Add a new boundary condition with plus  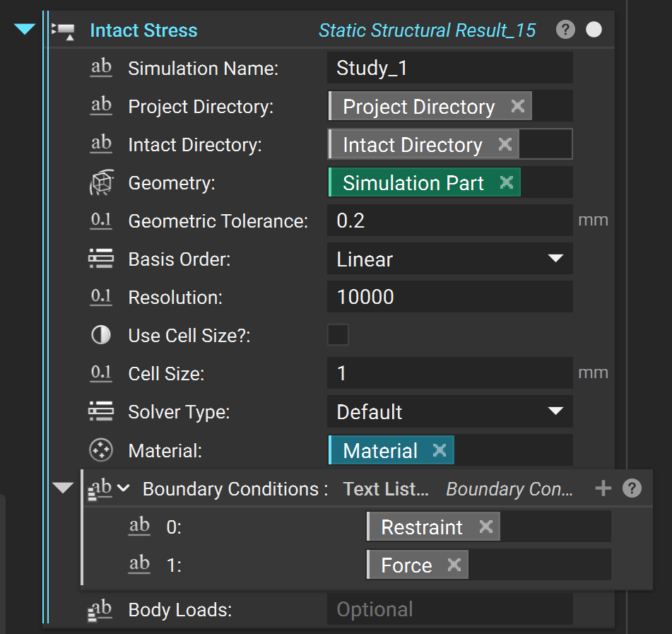tap(603, 488)
